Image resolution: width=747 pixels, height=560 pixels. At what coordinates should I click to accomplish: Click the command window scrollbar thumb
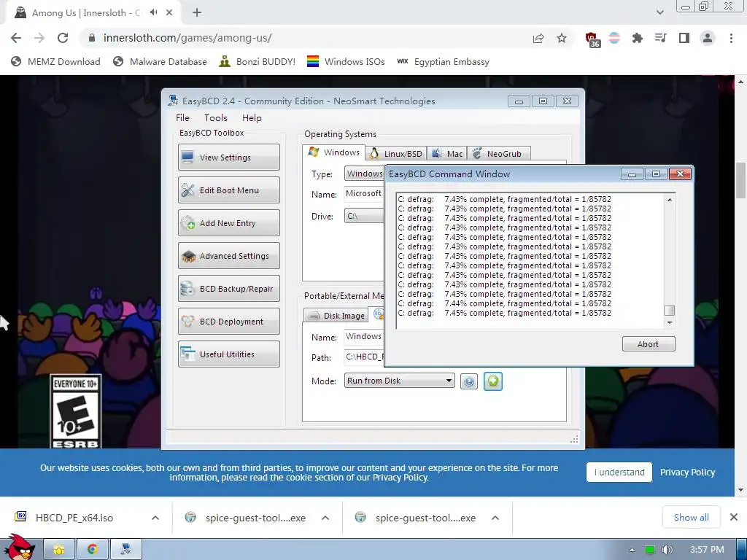pyautogui.click(x=670, y=310)
